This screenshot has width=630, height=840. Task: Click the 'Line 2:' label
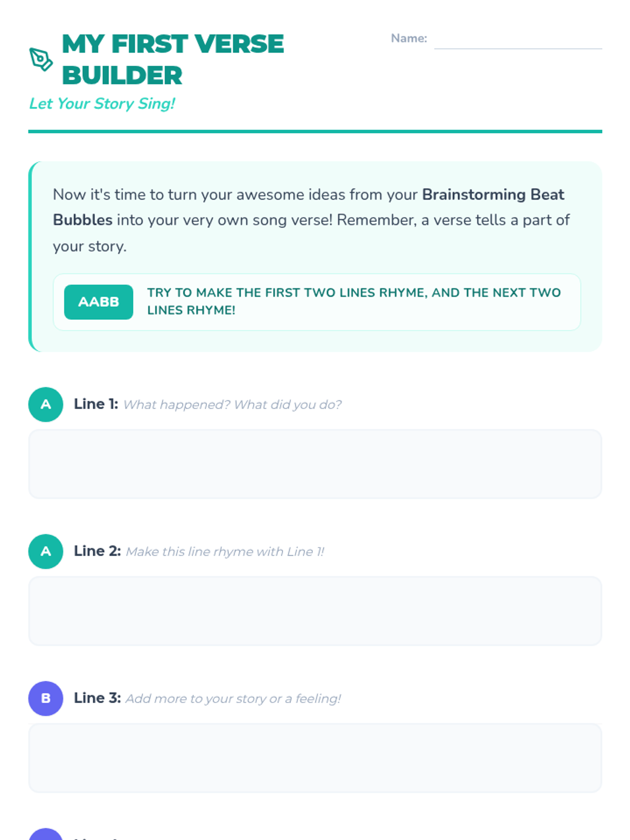[97, 551]
